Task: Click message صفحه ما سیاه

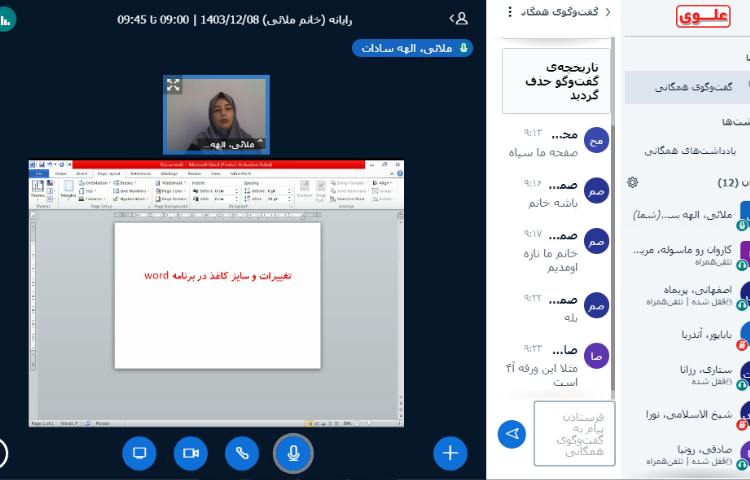Action: pyautogui.click(x=543, y=153)
